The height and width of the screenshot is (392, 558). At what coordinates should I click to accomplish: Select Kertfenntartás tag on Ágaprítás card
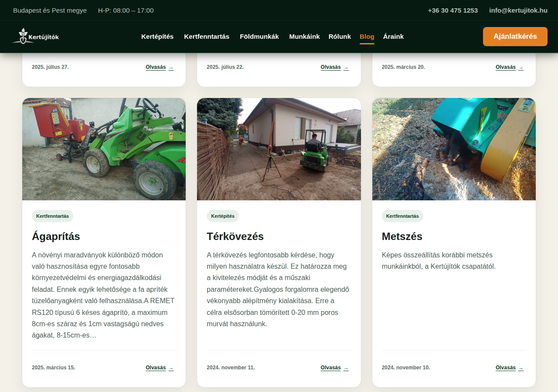52,216
